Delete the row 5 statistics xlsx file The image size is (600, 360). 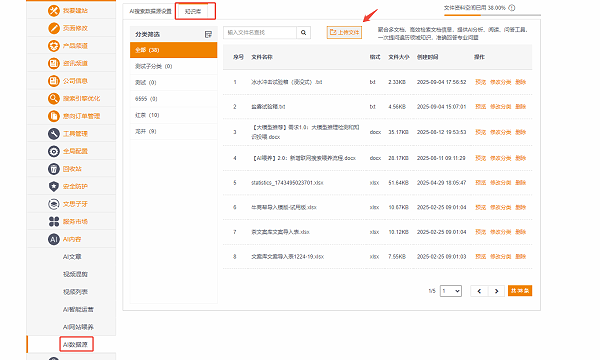coord(521,183)
